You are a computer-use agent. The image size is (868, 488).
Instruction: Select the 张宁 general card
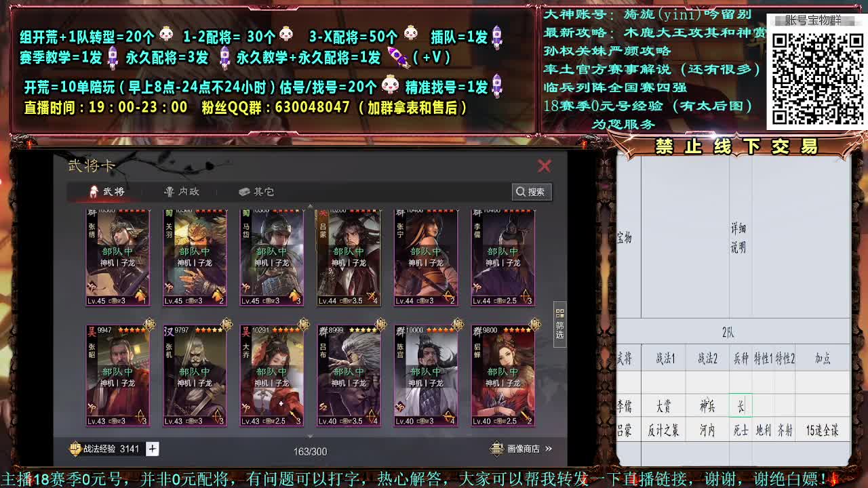coord(427,258)
